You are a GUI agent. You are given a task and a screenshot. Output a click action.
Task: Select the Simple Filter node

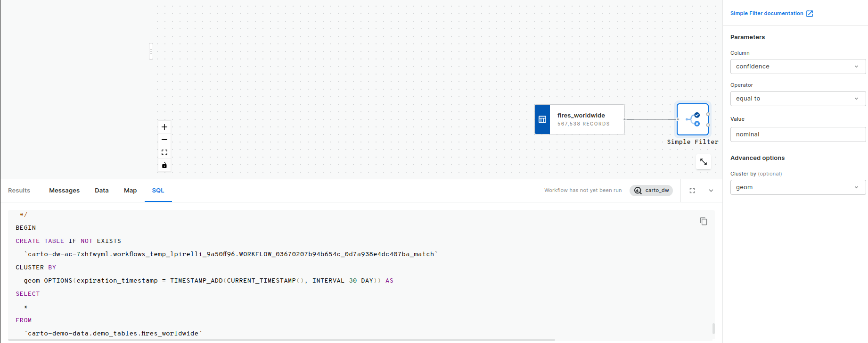pos(692,119)
